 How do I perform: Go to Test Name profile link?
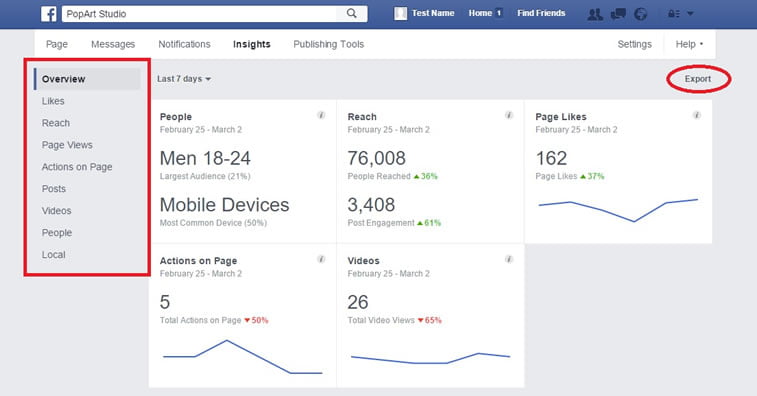(x=433, y=14)
